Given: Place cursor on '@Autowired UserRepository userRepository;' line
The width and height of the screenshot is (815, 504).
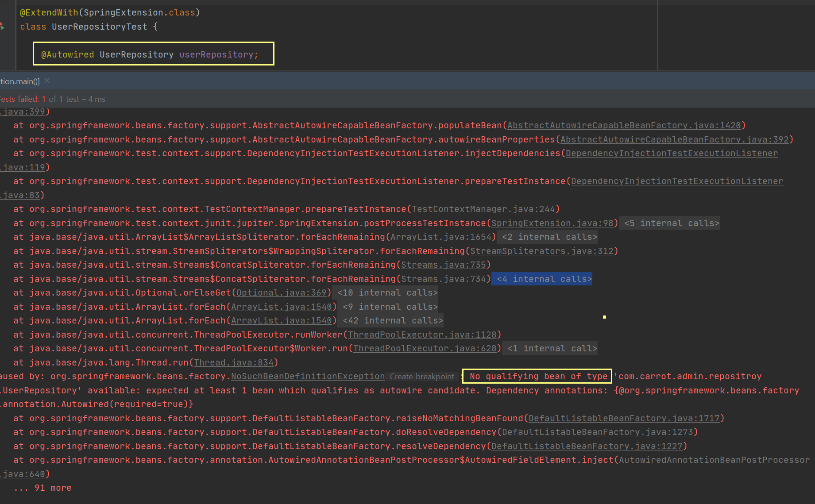Looking at the screenshot, I should [150, 54].
